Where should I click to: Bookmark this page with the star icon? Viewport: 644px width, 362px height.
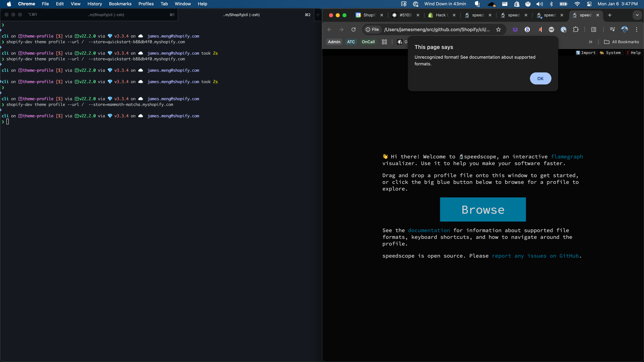(498, 29)
